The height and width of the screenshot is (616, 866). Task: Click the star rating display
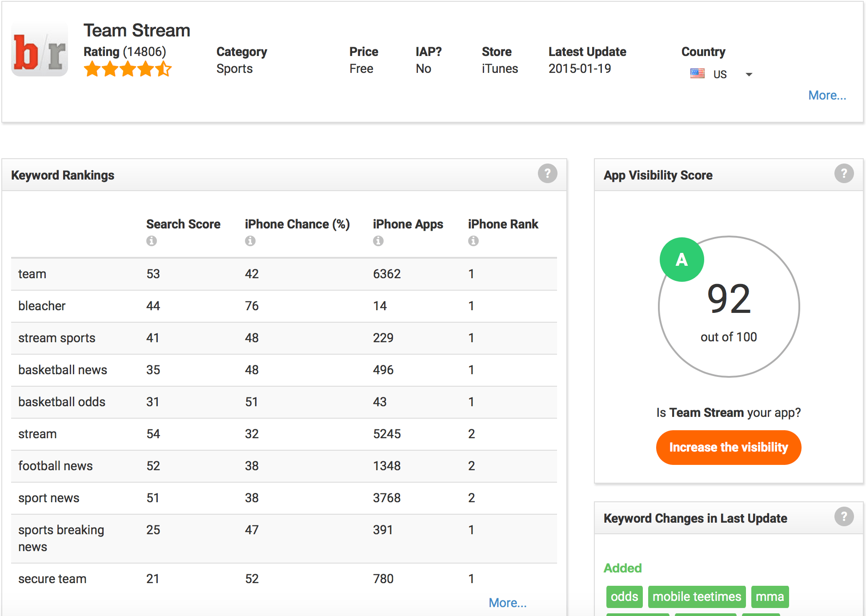(128, 69)
